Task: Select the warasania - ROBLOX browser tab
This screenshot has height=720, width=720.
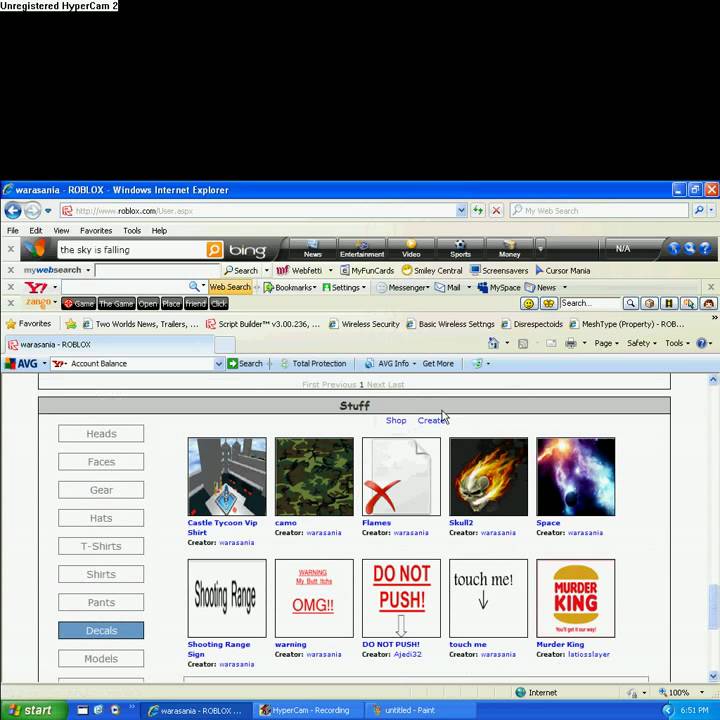Action: pyautogui.click(x=109, y=344)
